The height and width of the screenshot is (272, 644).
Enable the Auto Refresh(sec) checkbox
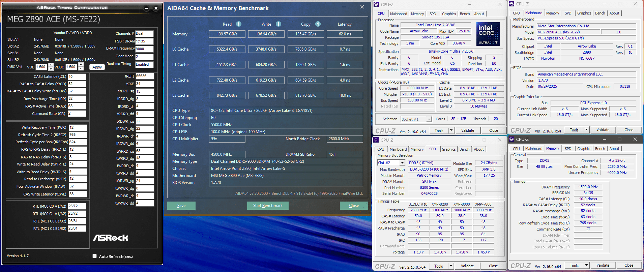click(95, 256)
